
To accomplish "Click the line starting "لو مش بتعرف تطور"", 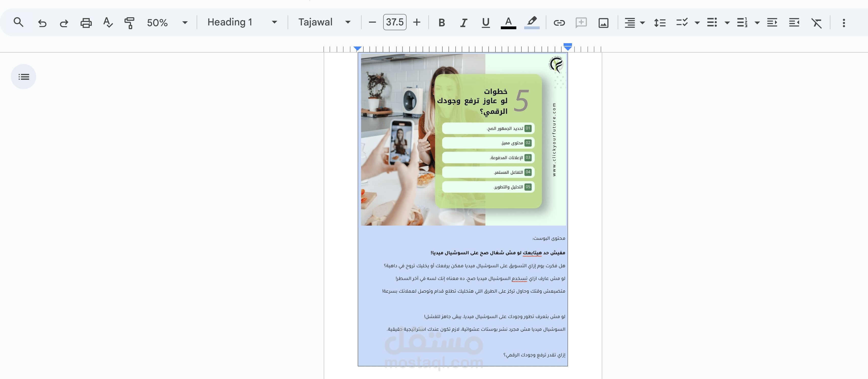I will point(494,317).
